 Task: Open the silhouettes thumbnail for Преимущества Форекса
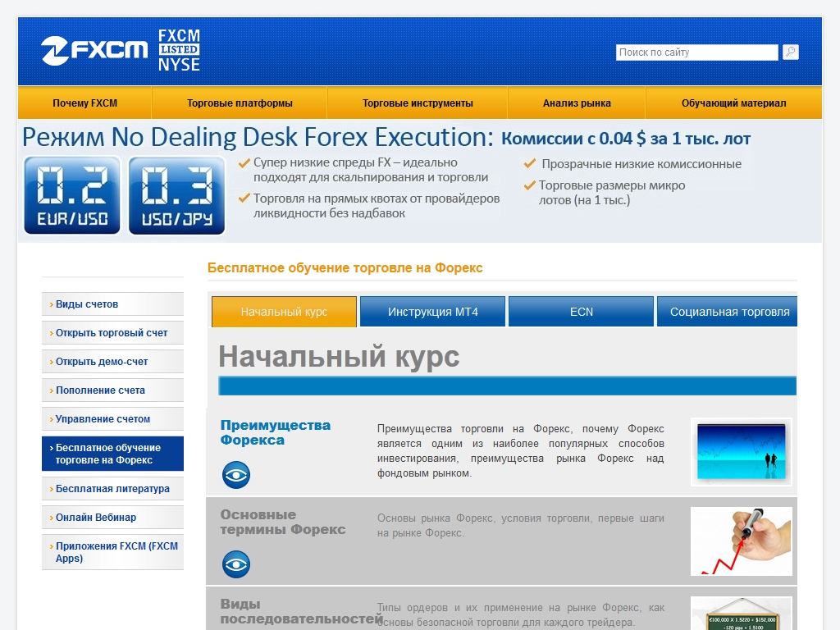tap(741, 451)
